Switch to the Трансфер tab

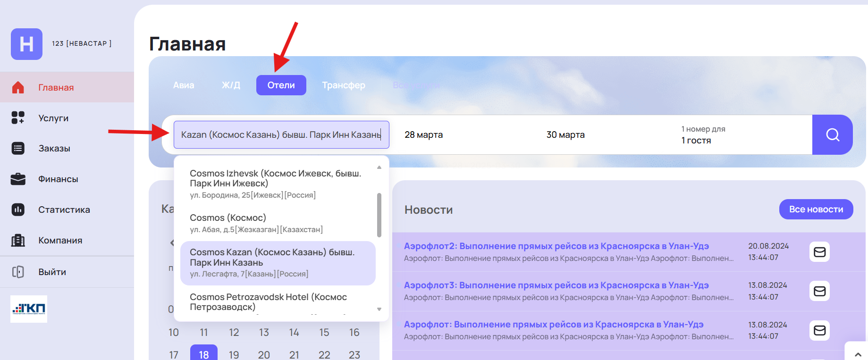(344, 85)
